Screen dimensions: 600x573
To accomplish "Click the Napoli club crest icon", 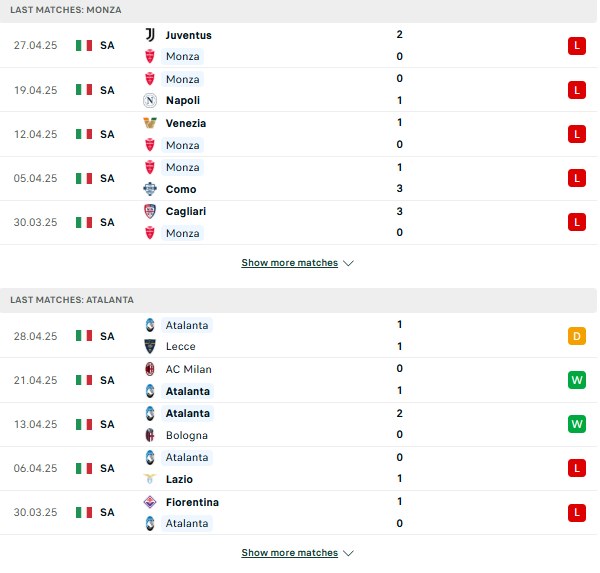I will coord(150,100).
